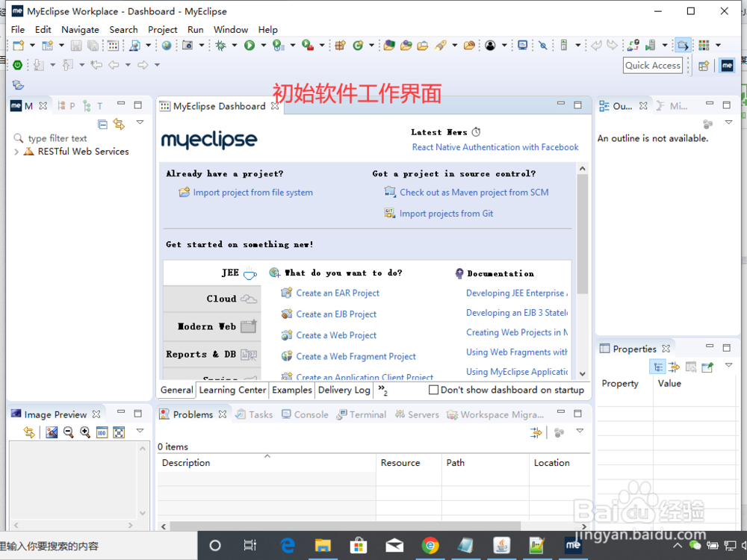Open the dropdown arrow beside the Run button

click(263, 46)
